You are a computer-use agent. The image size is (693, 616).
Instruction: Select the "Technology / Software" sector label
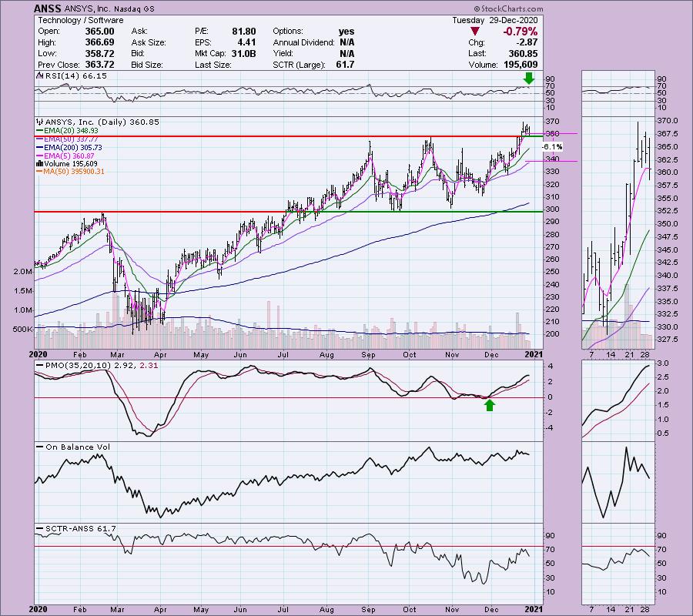click(80, 20)
